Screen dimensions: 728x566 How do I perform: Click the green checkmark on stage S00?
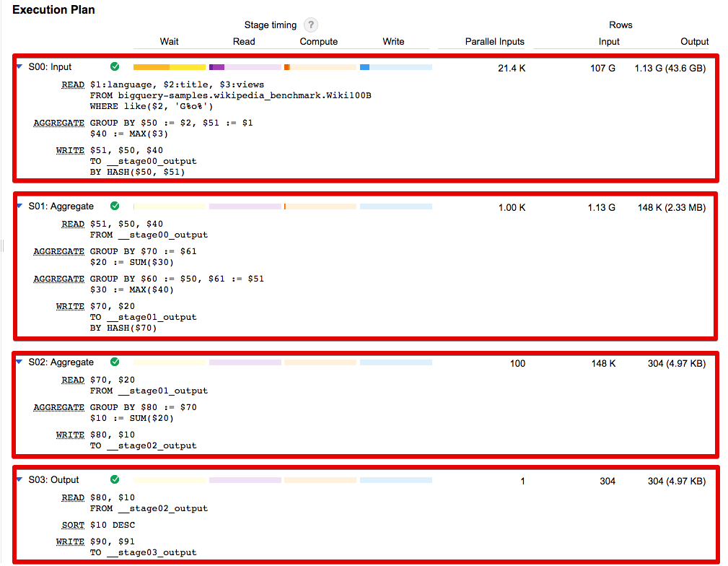115,67
